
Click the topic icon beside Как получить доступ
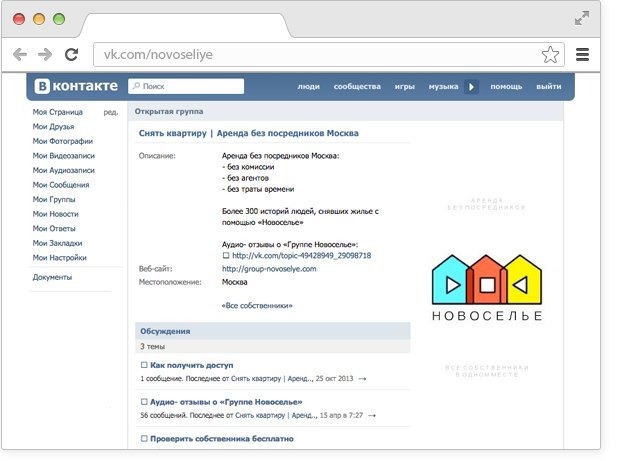(144, 365)
